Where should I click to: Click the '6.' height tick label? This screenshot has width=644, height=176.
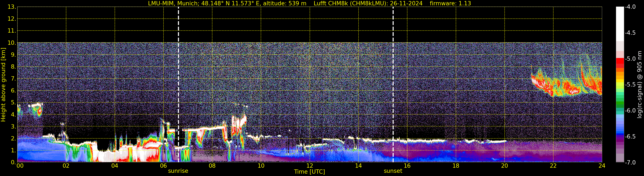coord(13,91)
